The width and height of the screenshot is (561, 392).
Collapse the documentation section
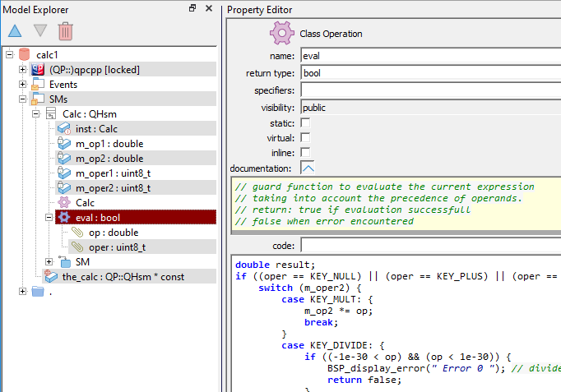[x=308, y=168]
